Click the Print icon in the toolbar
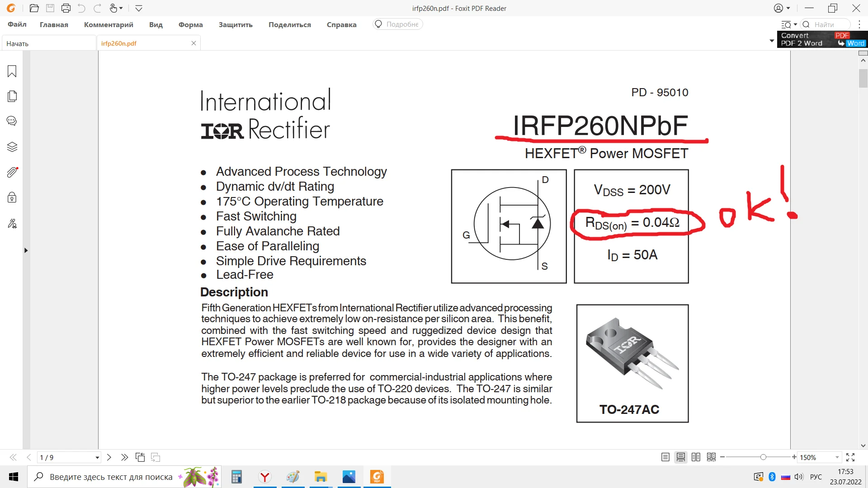868x488 pixels. coord(66,8)
